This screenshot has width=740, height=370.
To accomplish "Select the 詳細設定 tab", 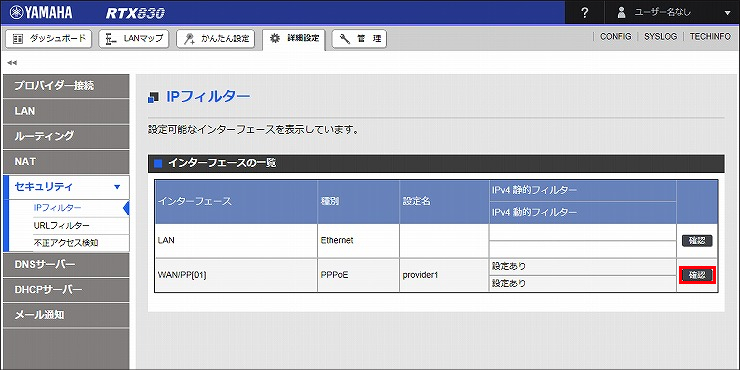I will (294, 39).
